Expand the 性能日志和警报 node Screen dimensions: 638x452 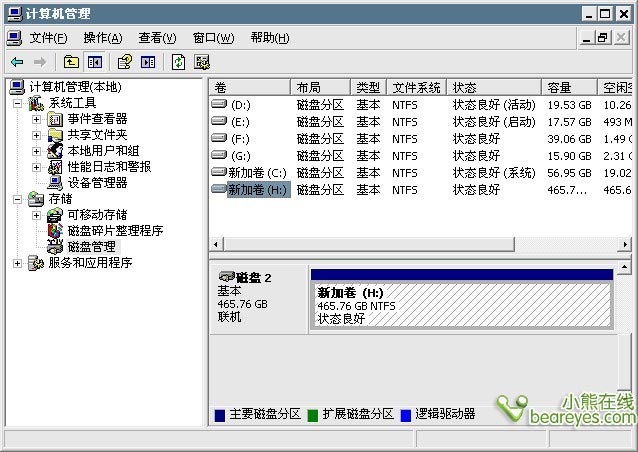point(36,167)
